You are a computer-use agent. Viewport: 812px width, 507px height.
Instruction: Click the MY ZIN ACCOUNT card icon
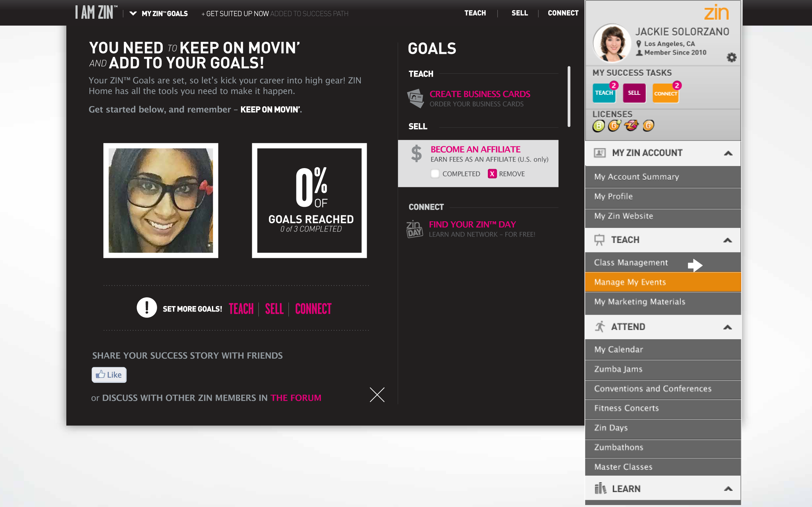(599, 153)
